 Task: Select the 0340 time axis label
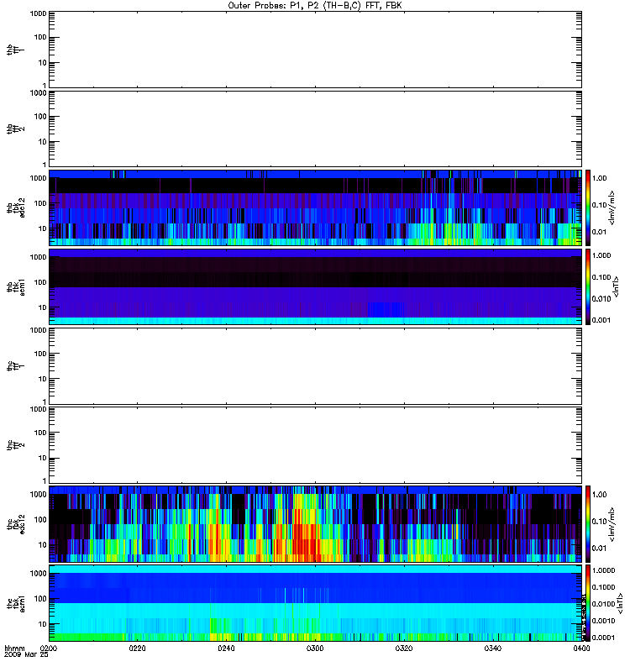[493, 648]
